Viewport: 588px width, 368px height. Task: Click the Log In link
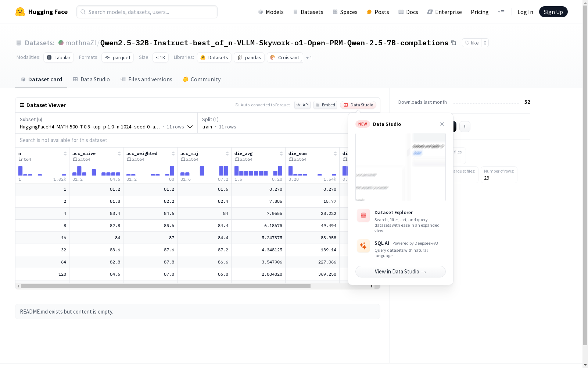pos(525,12)
